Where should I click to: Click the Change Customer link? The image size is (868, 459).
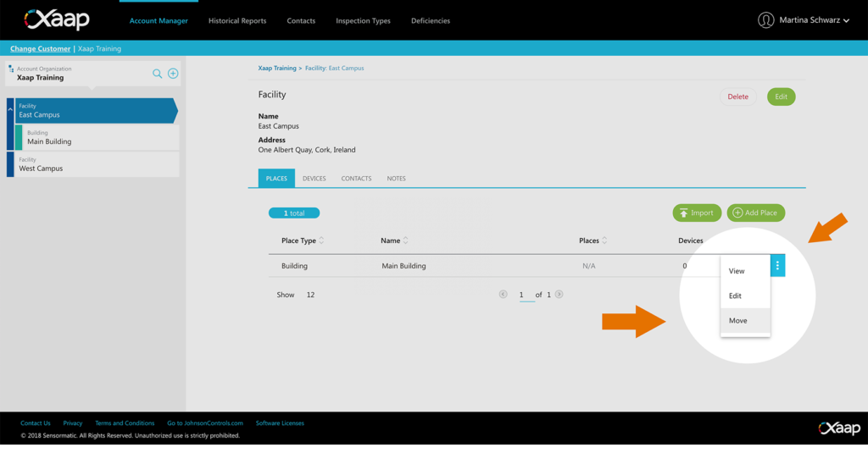pos(41,48)
